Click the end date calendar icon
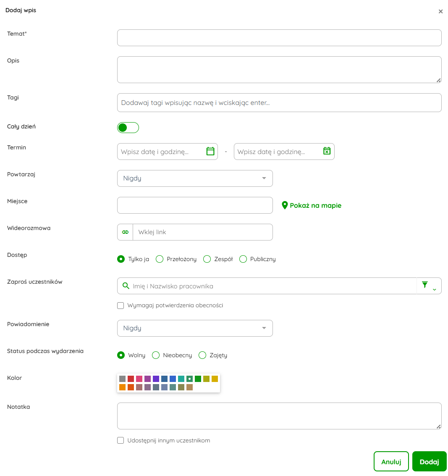The image size is (448, 476). (327, 152)
